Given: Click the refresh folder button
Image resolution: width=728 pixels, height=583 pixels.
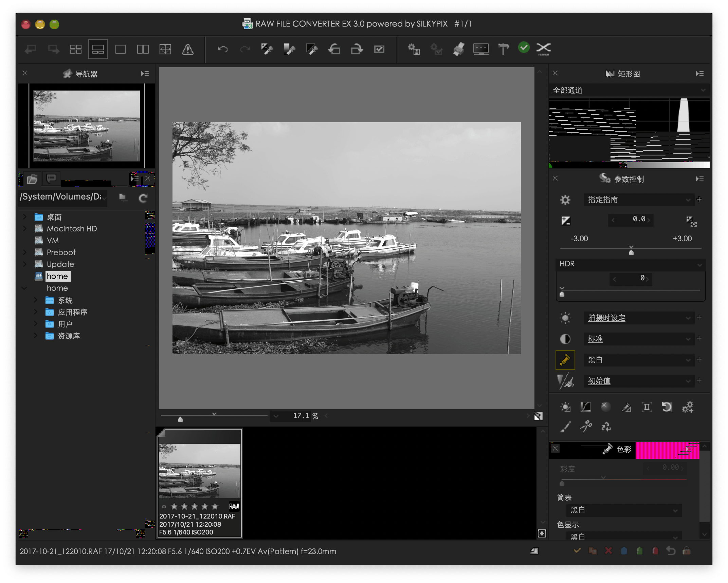Looking at the screenshot, I should (143, 198).
